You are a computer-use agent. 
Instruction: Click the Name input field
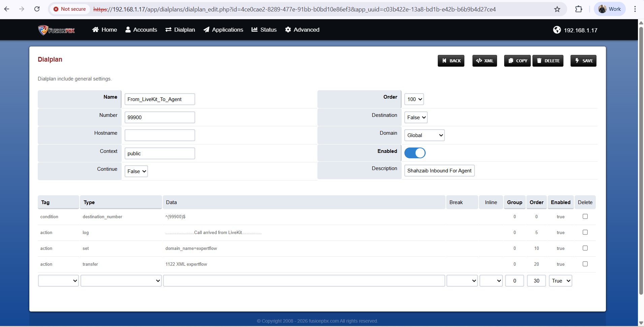pos(160,99)
